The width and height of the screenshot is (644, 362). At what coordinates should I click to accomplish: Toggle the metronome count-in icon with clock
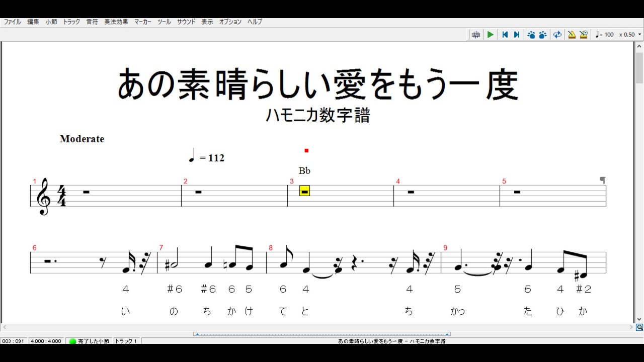click(584, 35)
